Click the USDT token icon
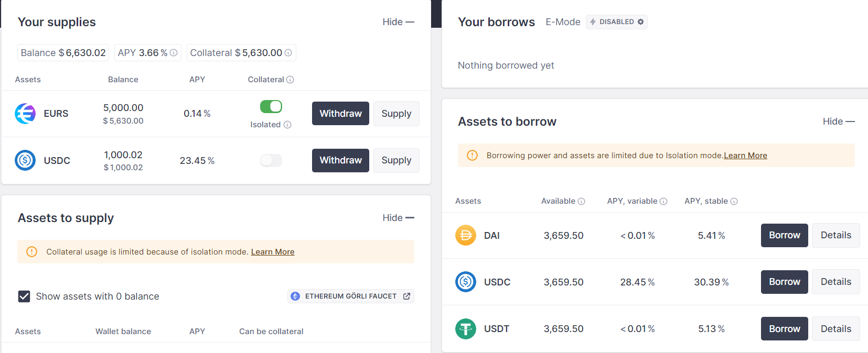Image resolution: width=868 pixels, height=353 pixels. pos(465,329)
